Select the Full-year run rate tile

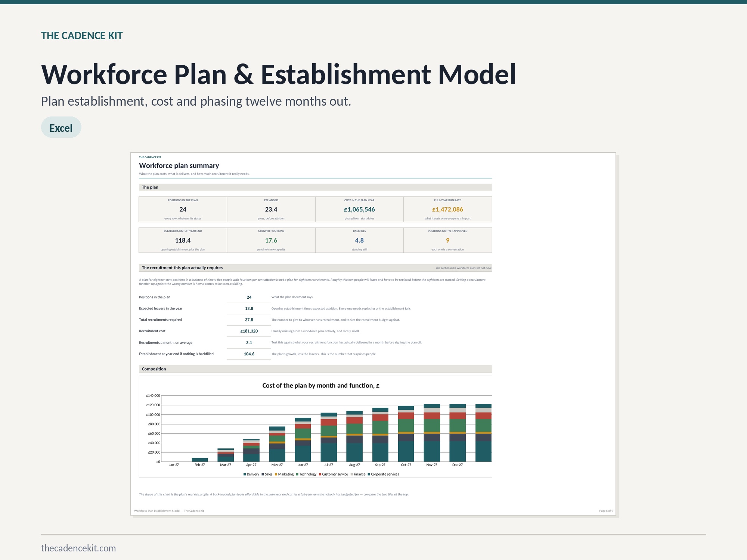[447, 209]
